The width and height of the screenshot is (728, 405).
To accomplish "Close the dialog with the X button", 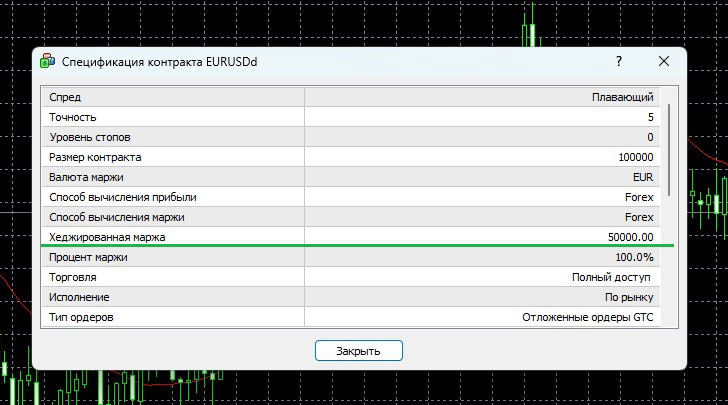I will pyautogui.click(x=663, y=61).
